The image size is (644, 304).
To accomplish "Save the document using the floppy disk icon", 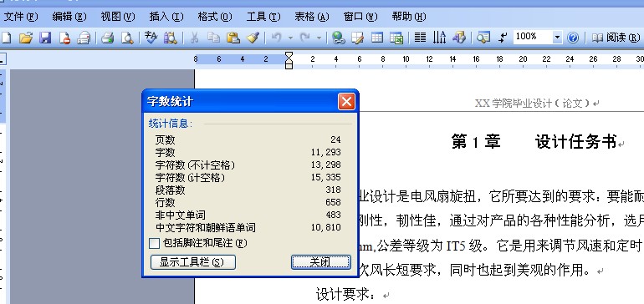I will click(45, 38).
